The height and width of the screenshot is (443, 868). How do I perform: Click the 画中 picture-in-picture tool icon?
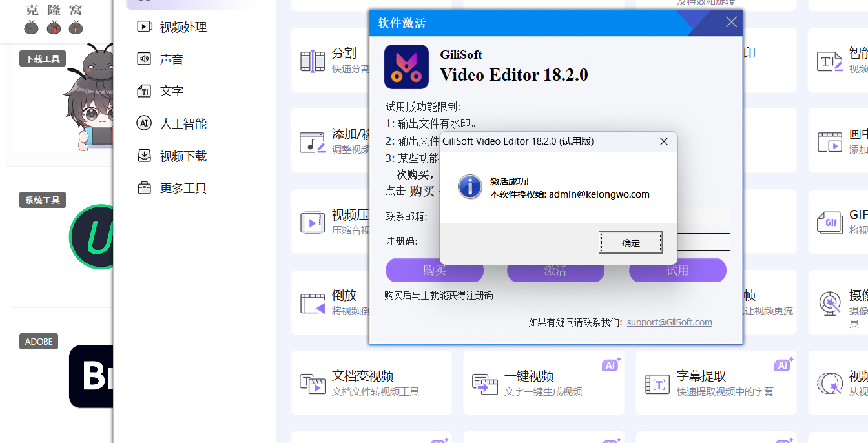[x=830, y=142]
